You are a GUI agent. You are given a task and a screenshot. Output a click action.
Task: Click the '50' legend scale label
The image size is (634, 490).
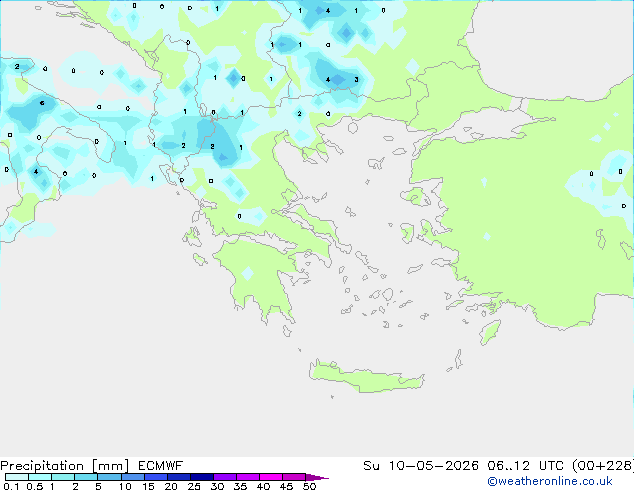309,486
